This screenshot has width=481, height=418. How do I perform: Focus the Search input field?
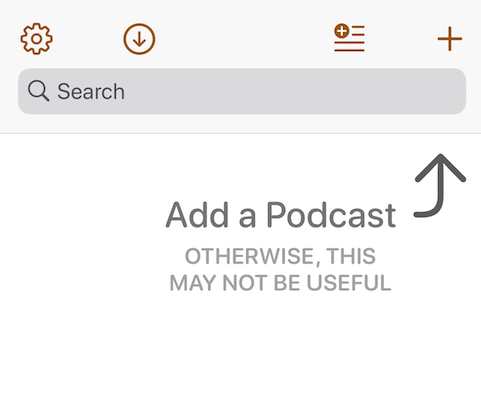pyautogui.click(x=242, y=91)
